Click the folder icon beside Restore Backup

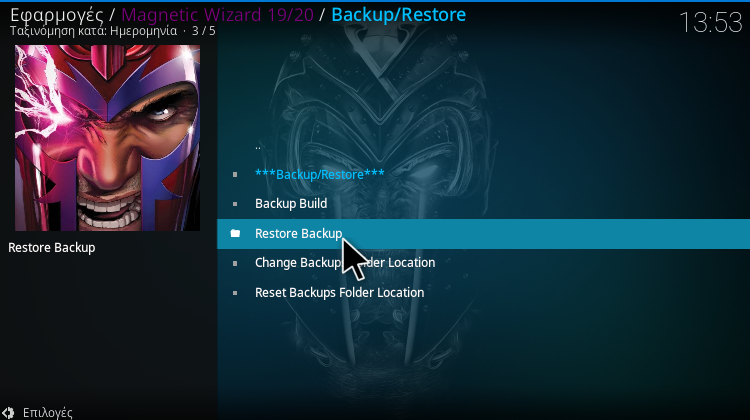click(235, 233)
